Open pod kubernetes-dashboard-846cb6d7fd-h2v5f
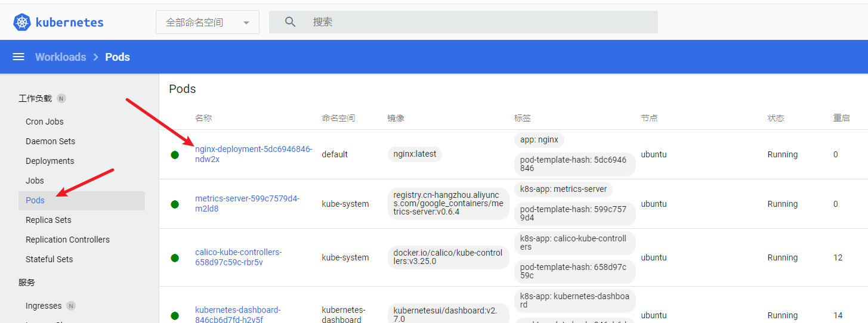Screen dimensions: 868x323 (x=238, y=315)
